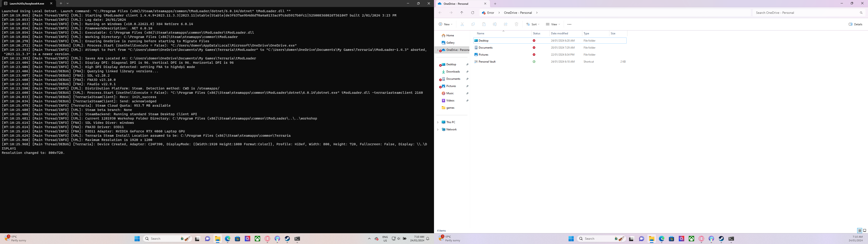Open the Personal Vault shortcut

pyautogui.click(x=487, y=62)
